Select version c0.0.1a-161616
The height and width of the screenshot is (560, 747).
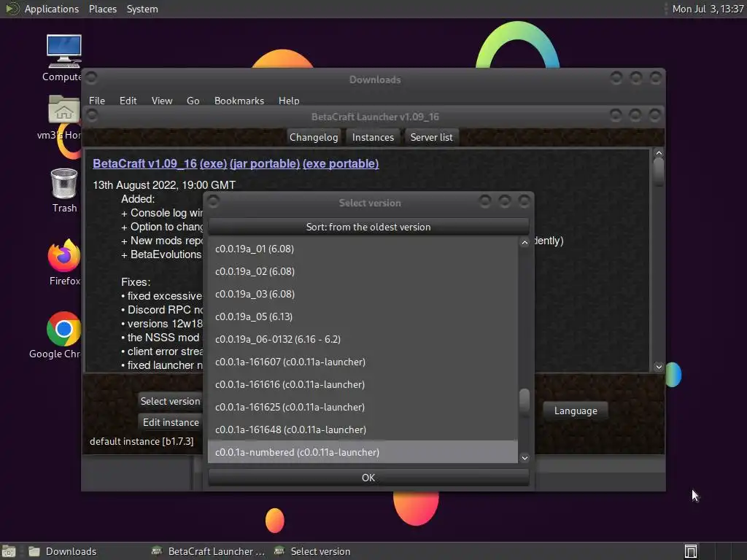[x=363, y=385]
